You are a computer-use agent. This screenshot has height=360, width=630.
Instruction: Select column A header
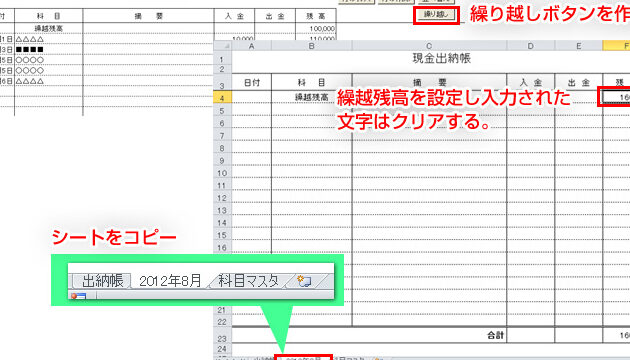point(252,46)
